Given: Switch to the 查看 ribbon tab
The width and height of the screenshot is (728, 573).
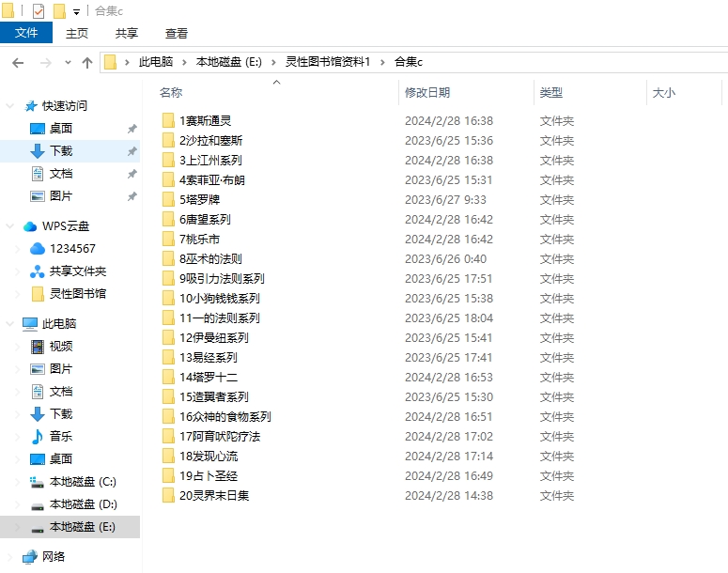Looking at the screenshot, I should click(177, 34).
